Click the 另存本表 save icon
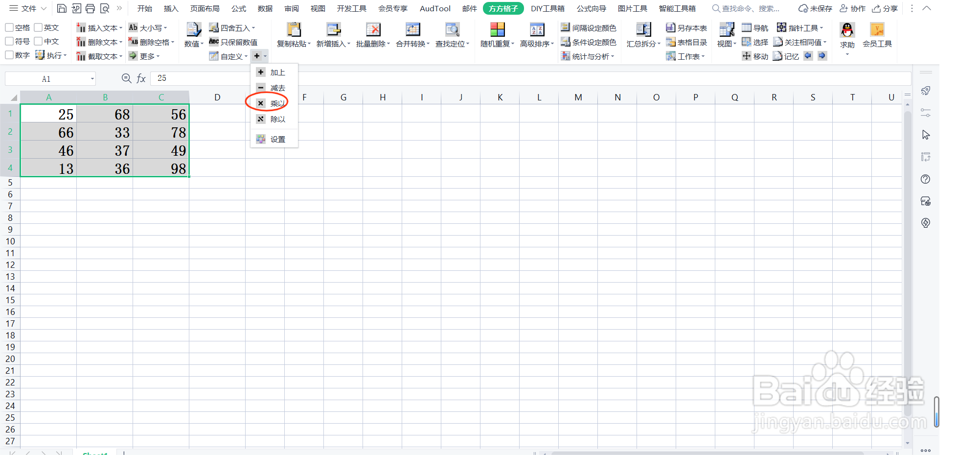Viewport: 980px width, 455px height. [x=670, y=28]
